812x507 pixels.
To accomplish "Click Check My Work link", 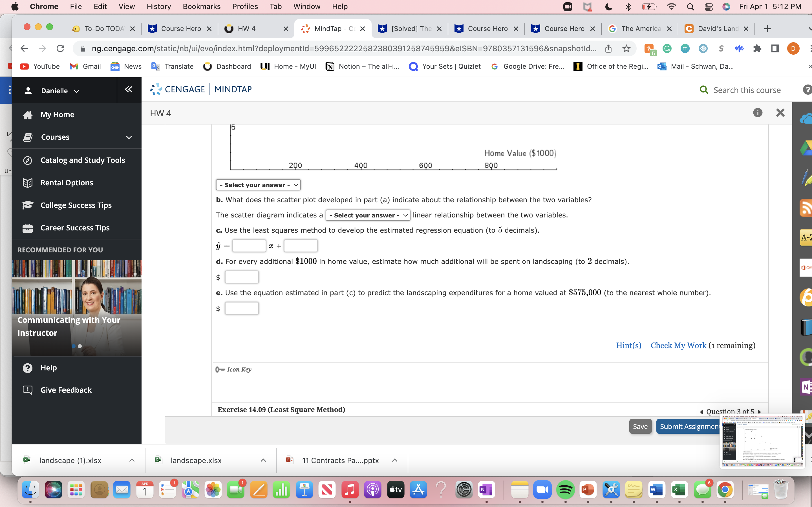I will (678, 345).
